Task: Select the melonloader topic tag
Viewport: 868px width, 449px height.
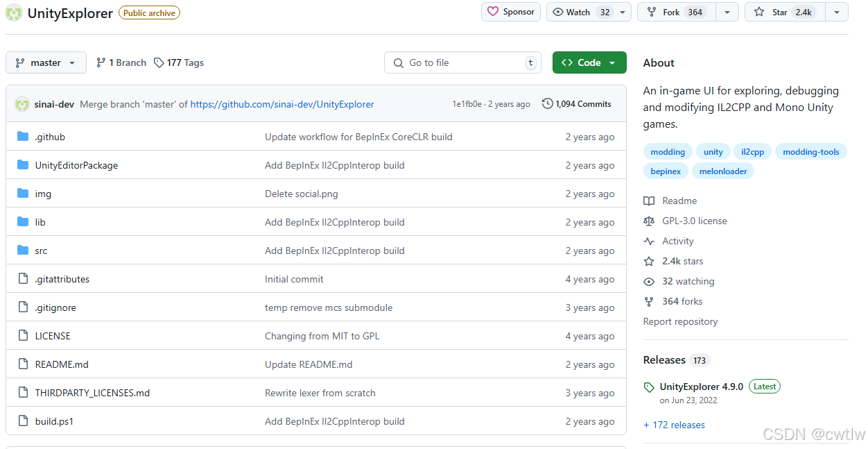Action: coord(723,171)
